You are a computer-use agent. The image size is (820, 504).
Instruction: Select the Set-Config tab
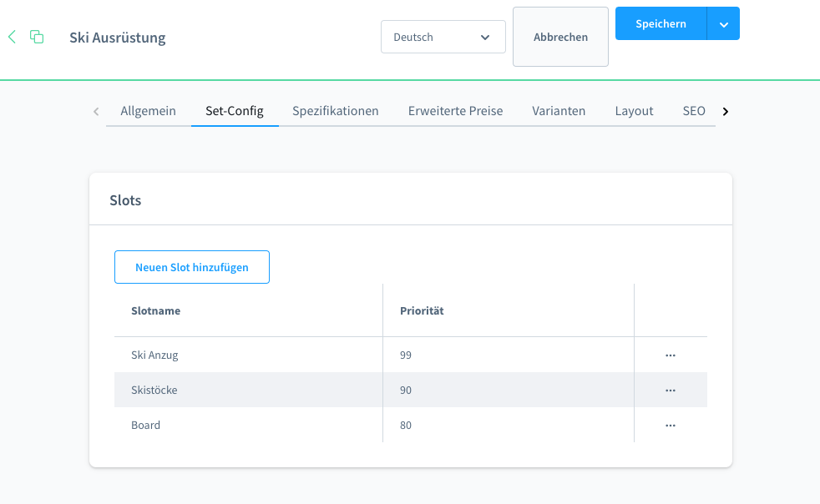click(235, 111)
